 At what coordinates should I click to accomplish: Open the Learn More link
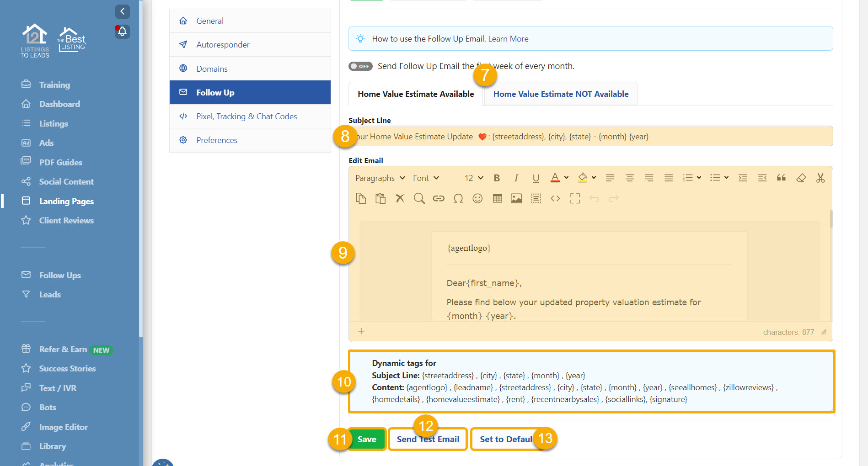click(508, 39)
